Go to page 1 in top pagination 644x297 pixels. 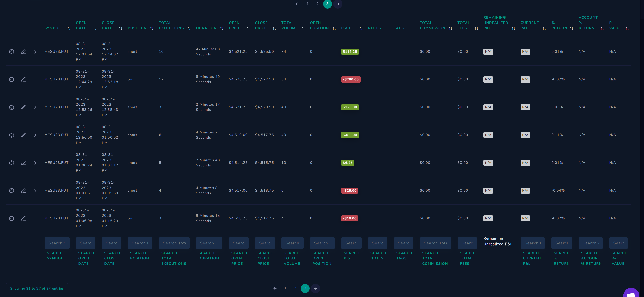pos(307,4)
